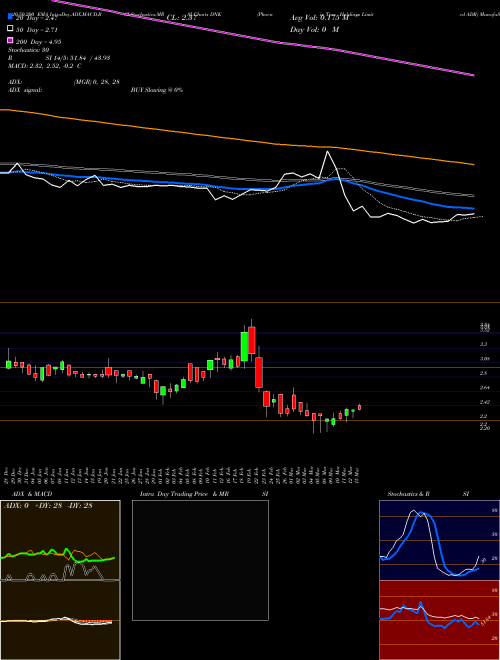This screenshot has height=660, width=500.
Task: Click the empty intraday trading chart box
Action: 200,560
